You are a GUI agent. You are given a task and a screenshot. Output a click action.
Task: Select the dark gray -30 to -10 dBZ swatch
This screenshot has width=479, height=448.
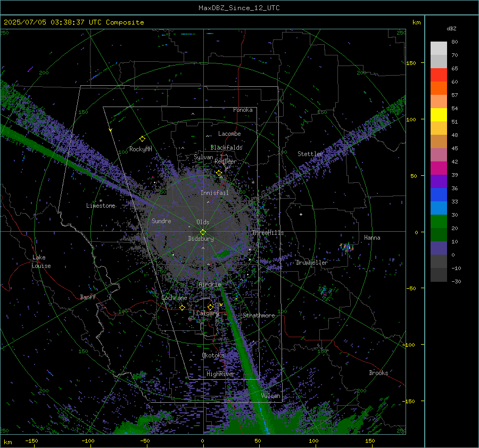click(439, 275)
